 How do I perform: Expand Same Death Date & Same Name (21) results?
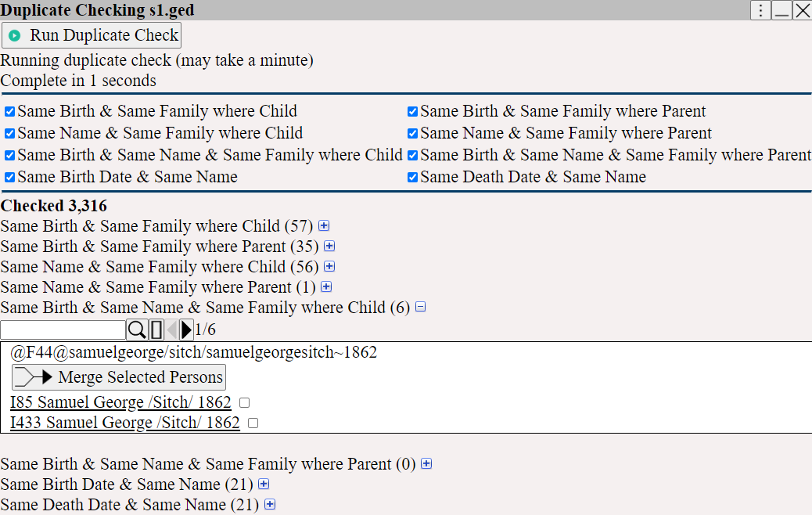270,504
